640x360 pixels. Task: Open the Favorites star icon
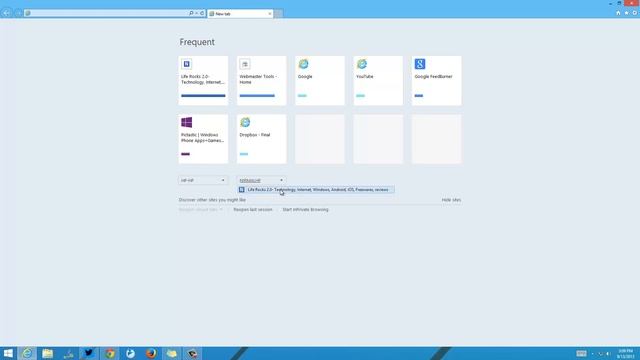[x=626, y=13]
